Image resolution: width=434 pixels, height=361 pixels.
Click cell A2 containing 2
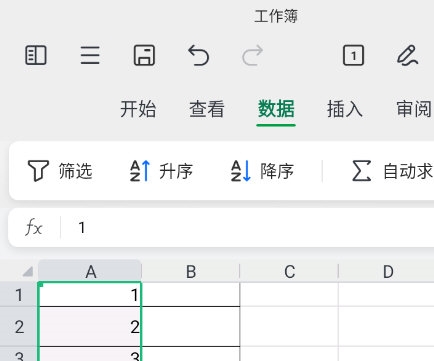[90, 327]
